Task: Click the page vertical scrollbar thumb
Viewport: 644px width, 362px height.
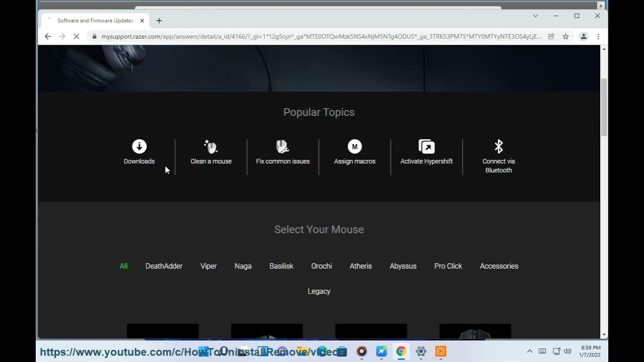Action: coord(604,107)
